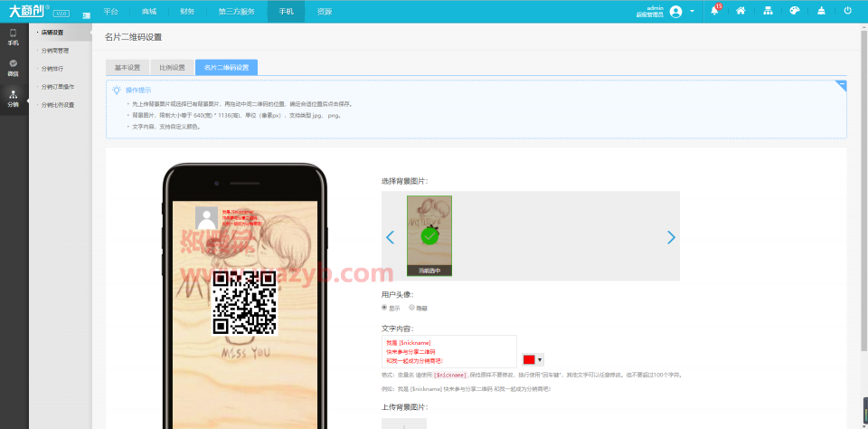The image size is (868, 429).
Task: Click the green checkmark on selected background
Action: tap(429, 236)
